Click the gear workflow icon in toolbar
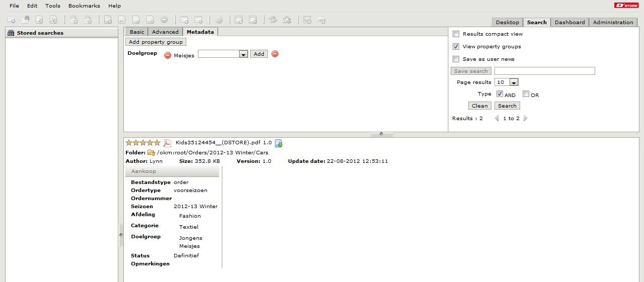 click(219, 20)
